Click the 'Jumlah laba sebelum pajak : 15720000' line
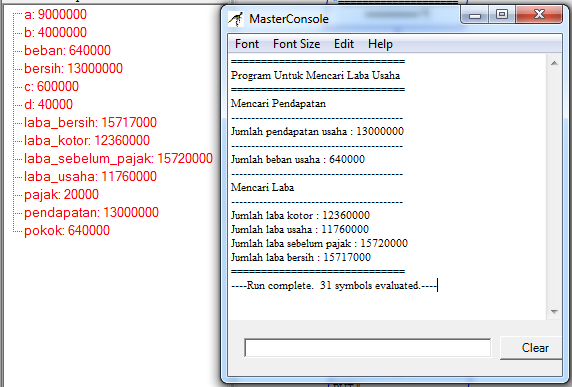This screenshot has width=572, height=387. (319, 243)
